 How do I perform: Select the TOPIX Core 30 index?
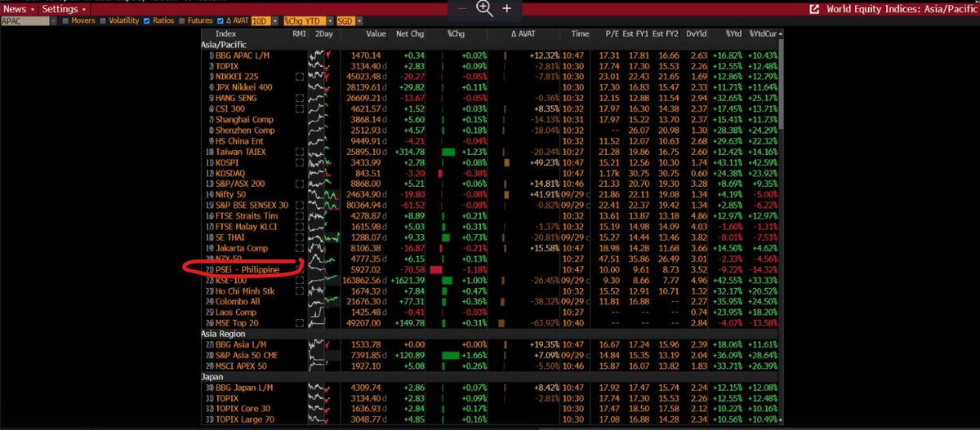pyautogui.click(x=243, y=408)
